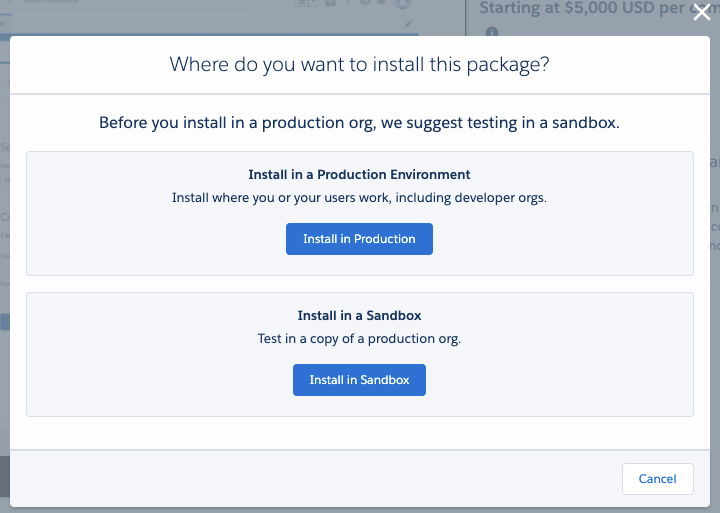Click the dimmed Search Salesforce field
Image resolution: width=720 pixels, height=513 pixels.
pyautogui.click(x=129, y=2)
